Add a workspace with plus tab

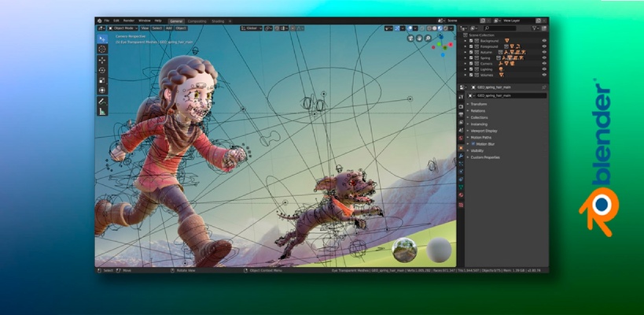pos(230,21)
